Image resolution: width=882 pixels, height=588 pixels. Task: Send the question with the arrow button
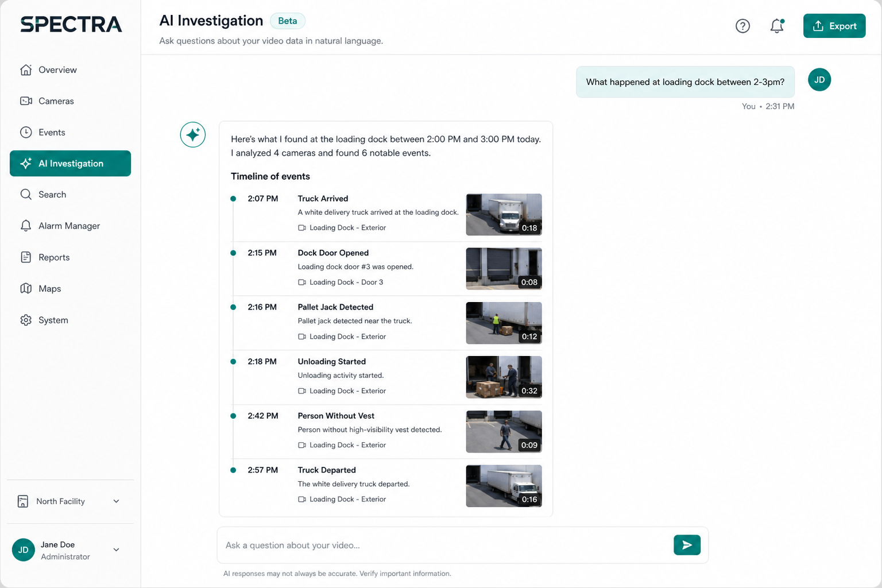[687, 545]
